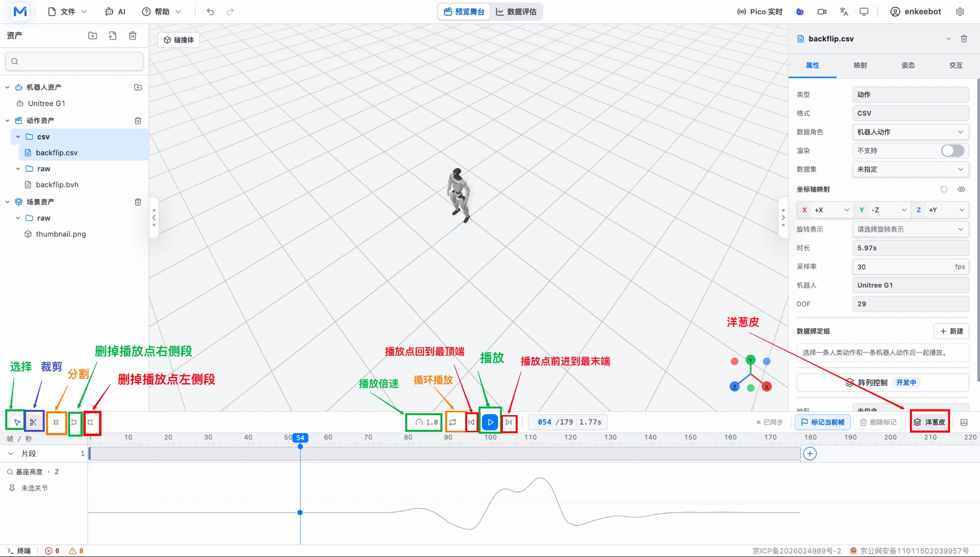The height and width of the screenshot is (557, 980).
Task: Click the video camera icon
Action: click(x=822, y=11)
